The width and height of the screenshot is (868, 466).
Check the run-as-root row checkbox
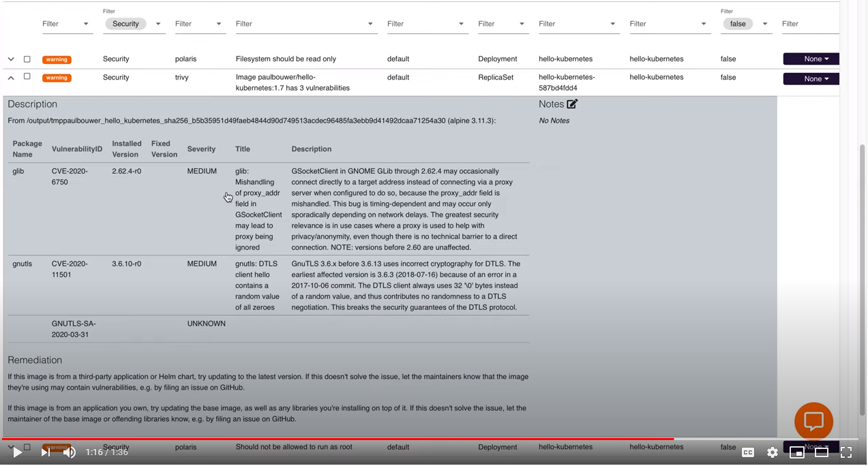point(27,448)
